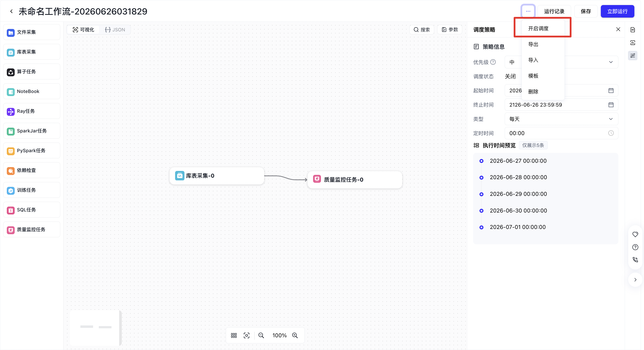Viewport: 644px width, 350px height.
Task: Open the 起始时间 calendar picker
Action: click(611, 91)
